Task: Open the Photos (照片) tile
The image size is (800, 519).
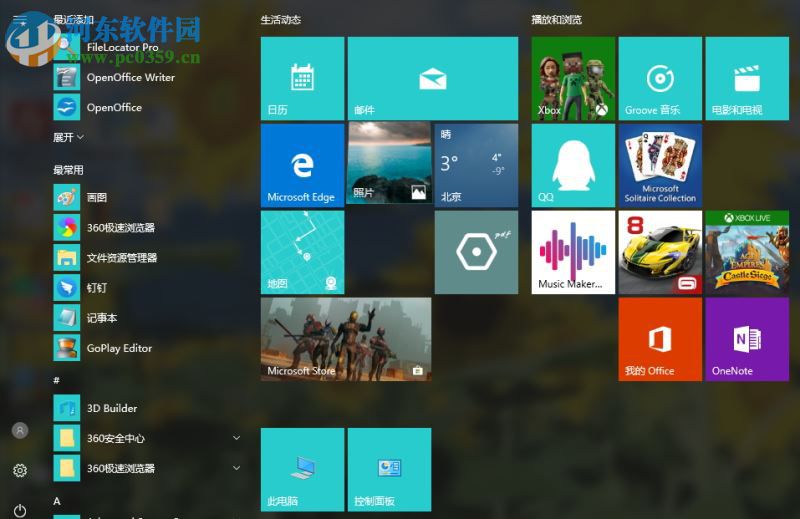Action: click(389, 163)
